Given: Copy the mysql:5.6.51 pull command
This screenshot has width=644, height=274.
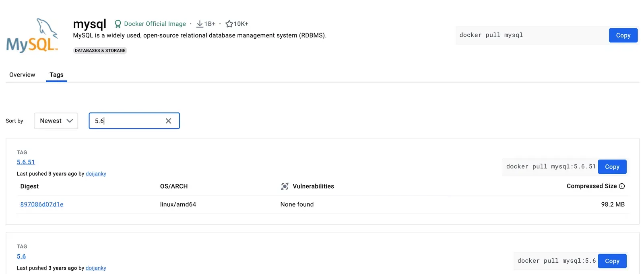Looking at the screenshot, I should (x=612, y=167).
